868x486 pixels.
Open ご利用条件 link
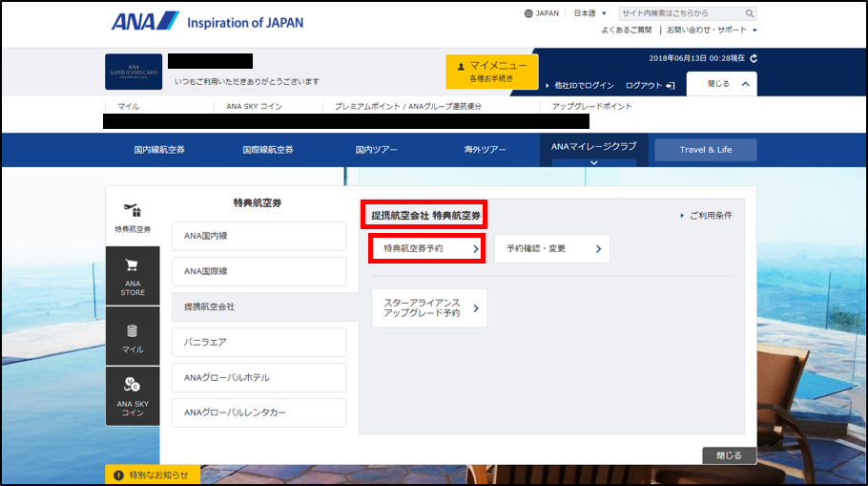706,216
